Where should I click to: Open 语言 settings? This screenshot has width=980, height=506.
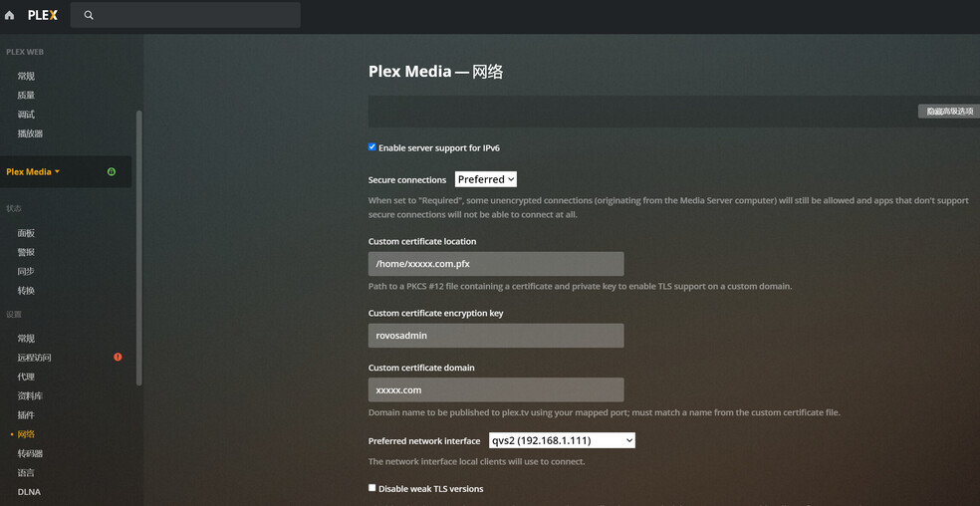(x=26, y=472)
